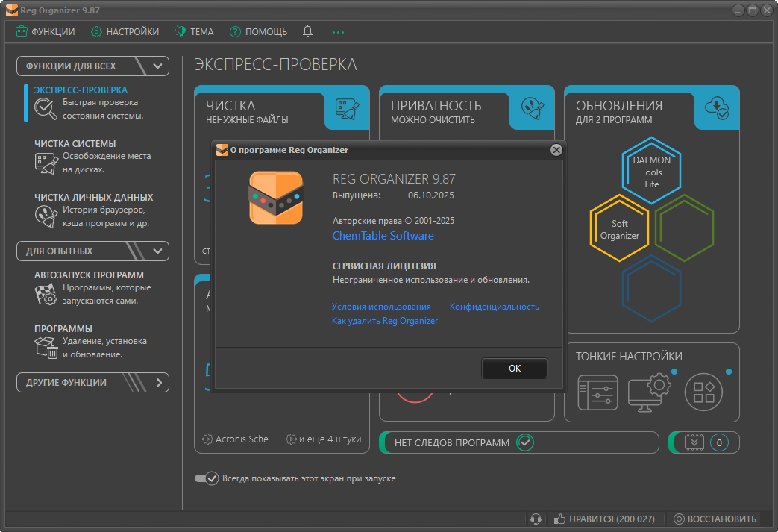Click the Privacy broom cleaning icon
The image size is (778, 532).
tap(532, 108)
